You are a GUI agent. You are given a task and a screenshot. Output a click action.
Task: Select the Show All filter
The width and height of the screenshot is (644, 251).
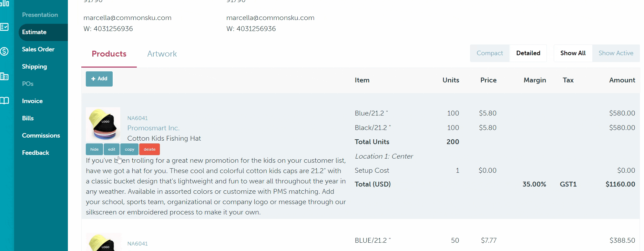coord(573,53)
